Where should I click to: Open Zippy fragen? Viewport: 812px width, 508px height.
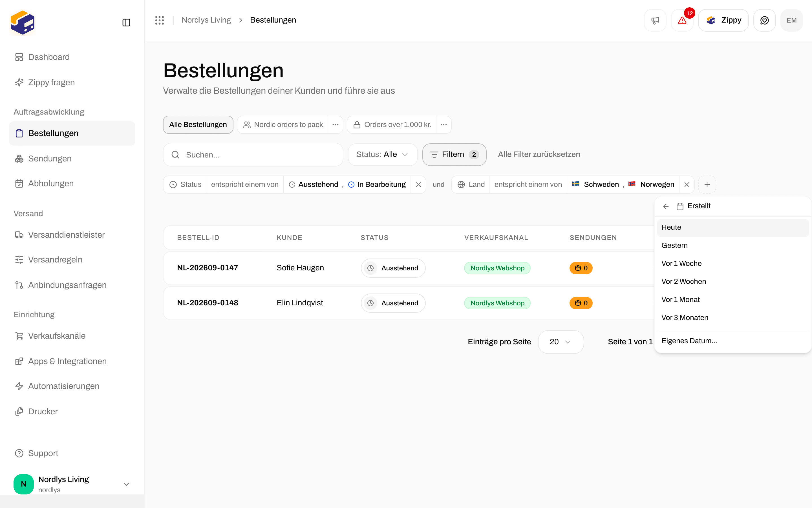point(72,82)
